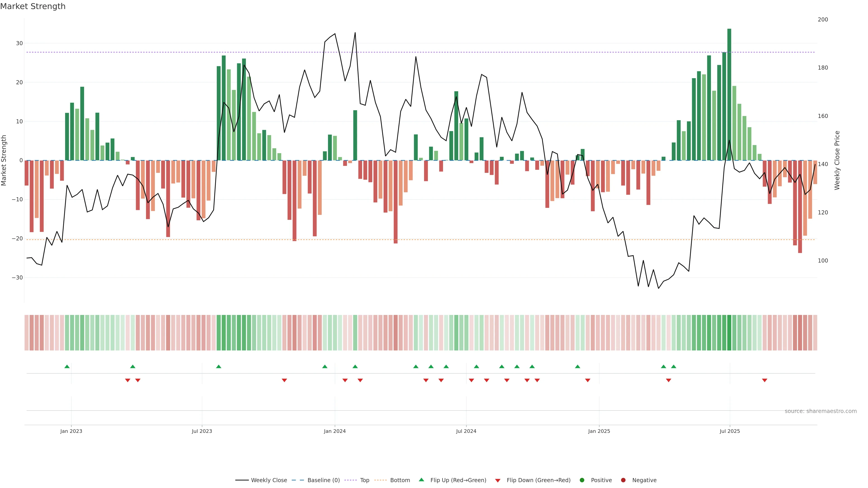Click the Flip Up green triangle legend icon
Image resolution: width=868 pixels, height=488 pixels.
[421, 480]
